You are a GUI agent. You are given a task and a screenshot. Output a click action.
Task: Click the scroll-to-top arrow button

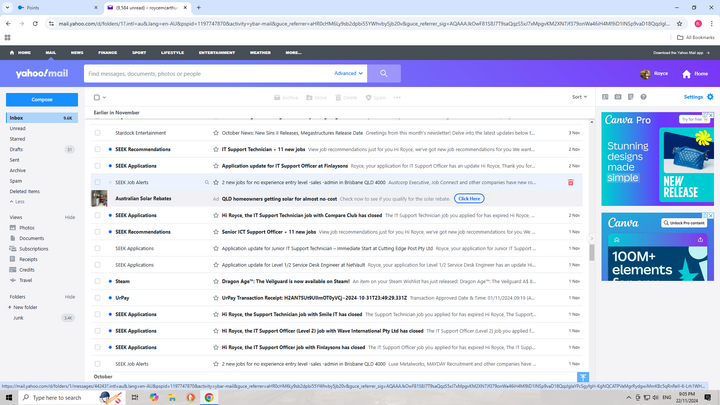582,376
